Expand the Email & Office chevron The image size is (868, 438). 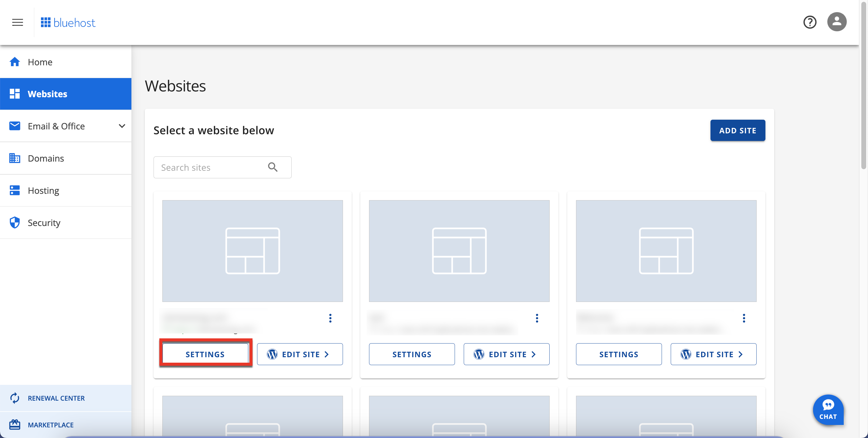(122, 126)
